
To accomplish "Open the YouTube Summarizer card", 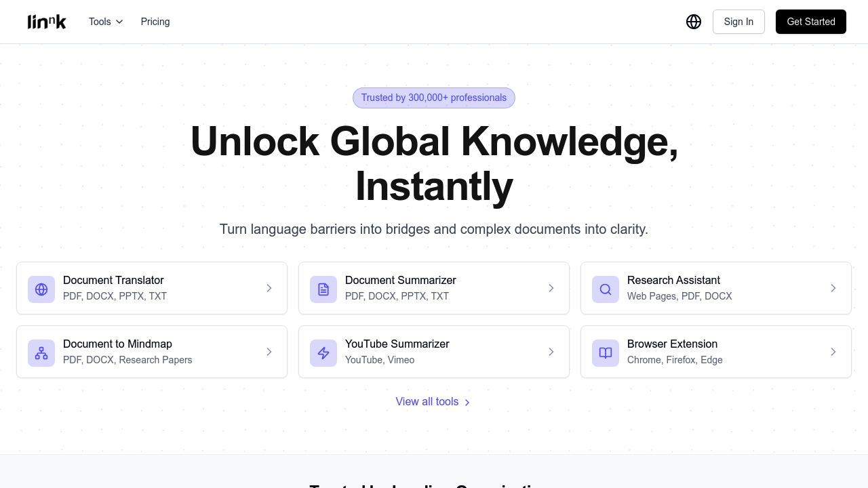I will click(434, 352).
